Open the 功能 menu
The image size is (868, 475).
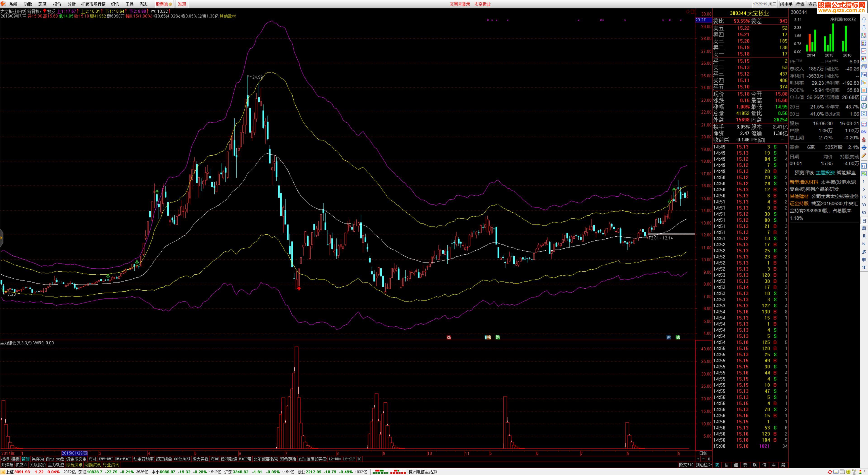point(28,4)
